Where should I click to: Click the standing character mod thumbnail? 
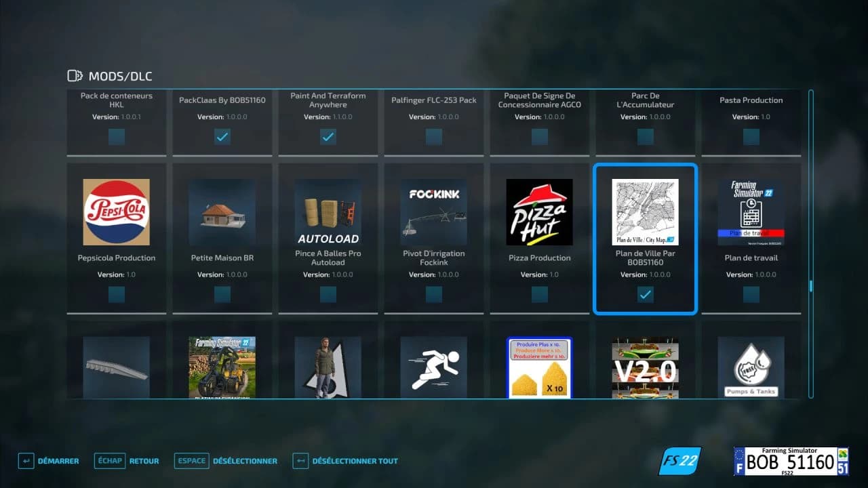point(328,367)
